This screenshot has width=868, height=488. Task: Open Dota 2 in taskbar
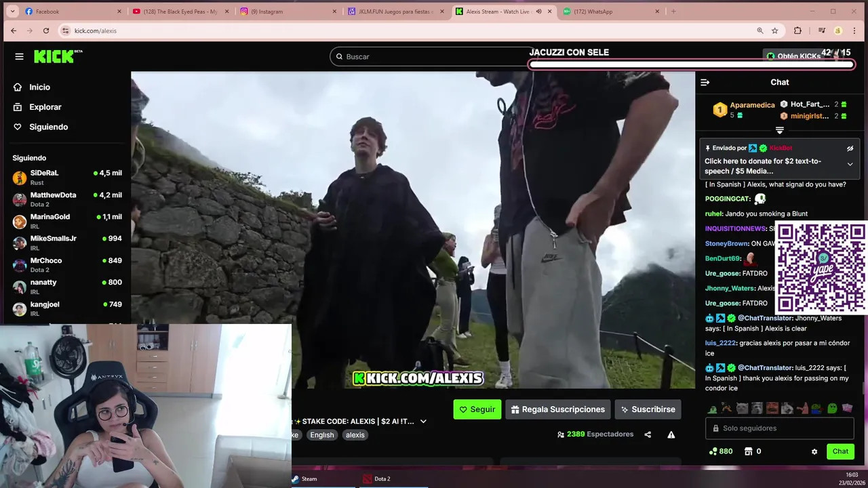coord(376,479)
